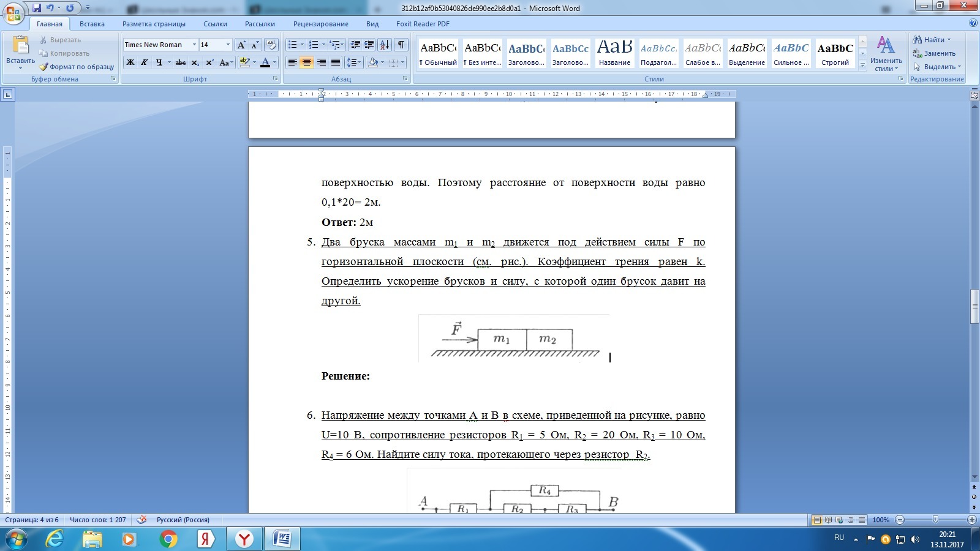Open Internet Explorer from the taskbar

click(55, 539)
